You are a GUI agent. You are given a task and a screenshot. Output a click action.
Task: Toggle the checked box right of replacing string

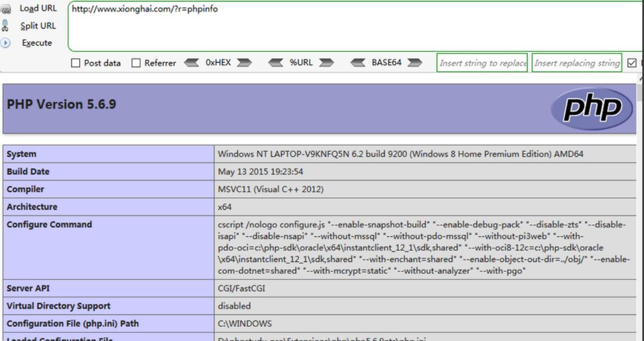coord(632,63)
